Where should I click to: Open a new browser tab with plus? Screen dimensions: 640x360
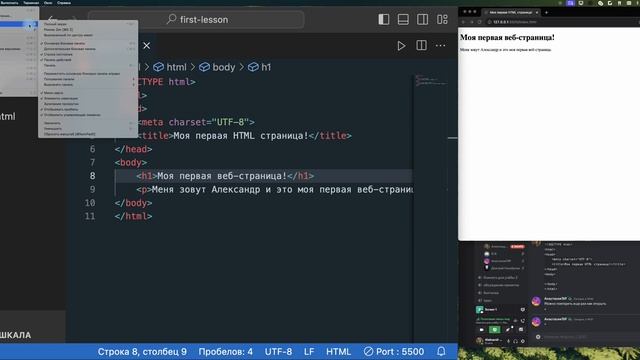pyautogui.click(x=546, y=13)
